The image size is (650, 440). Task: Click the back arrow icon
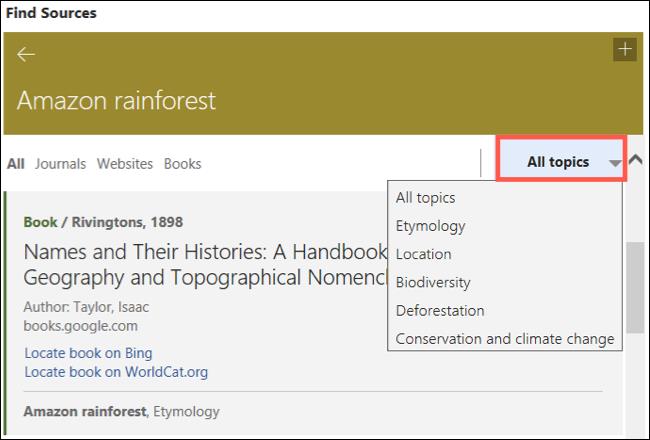click(26, 55)
